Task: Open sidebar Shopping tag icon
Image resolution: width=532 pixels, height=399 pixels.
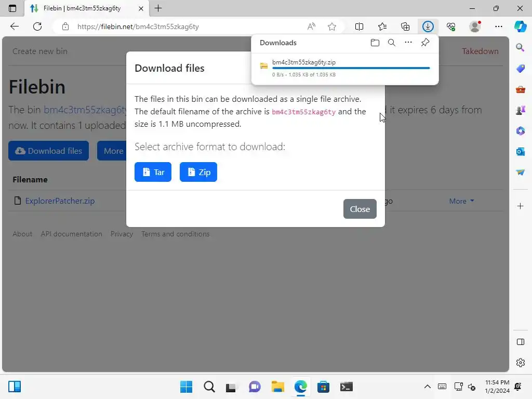Action: [520, 68]
